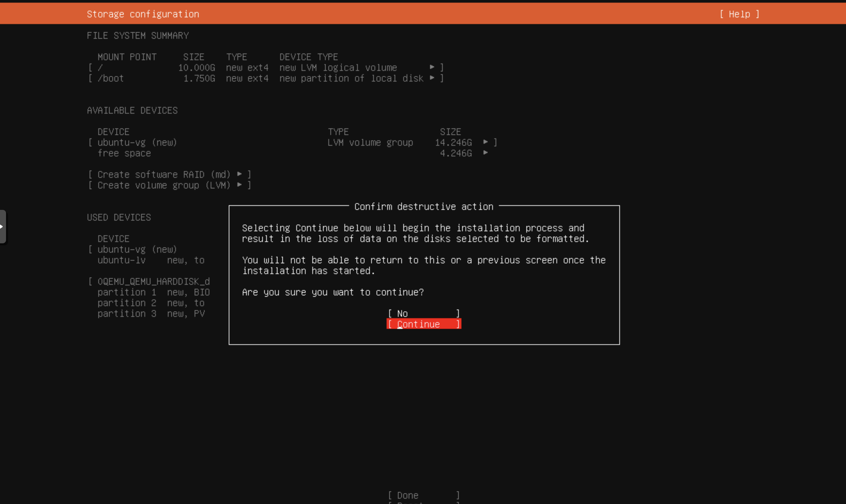Open Help from the top bar
Viewport: 846px width, 504px height.
pos(738,14)
